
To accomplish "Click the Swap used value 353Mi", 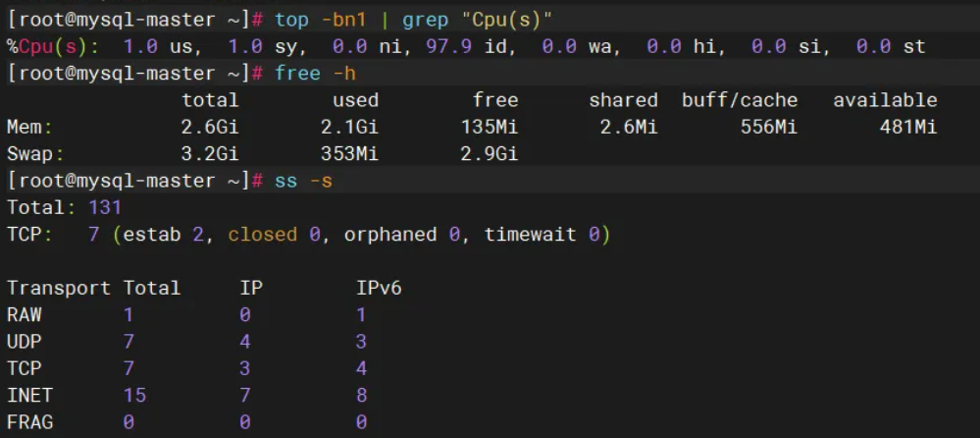I will coord(349,154).
